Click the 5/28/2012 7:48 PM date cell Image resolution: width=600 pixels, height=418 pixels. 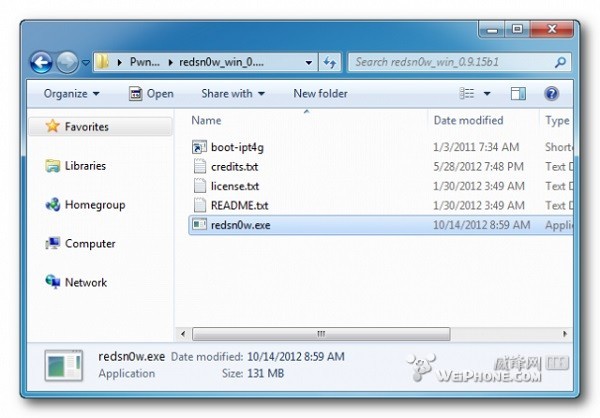[478, 167]
